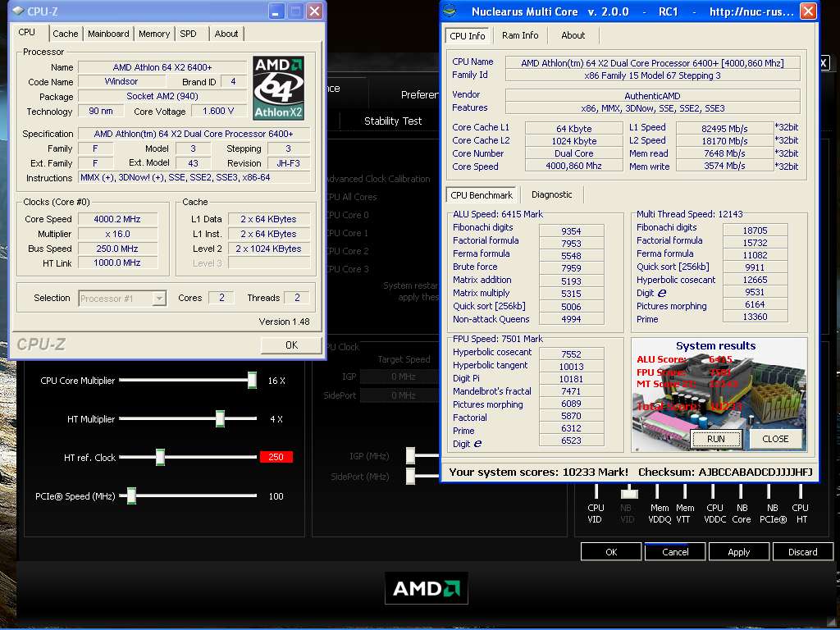
Task: Click the RUN benchmark button
Action: tap(715, 440)
